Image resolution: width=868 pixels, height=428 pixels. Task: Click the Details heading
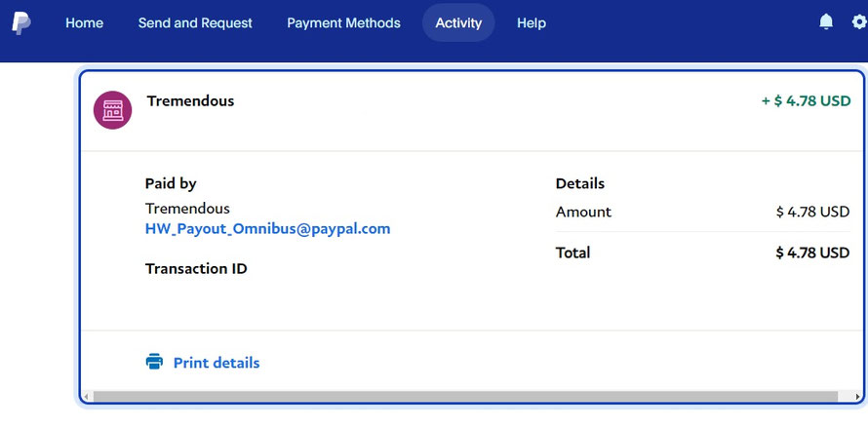click(580, 184)
